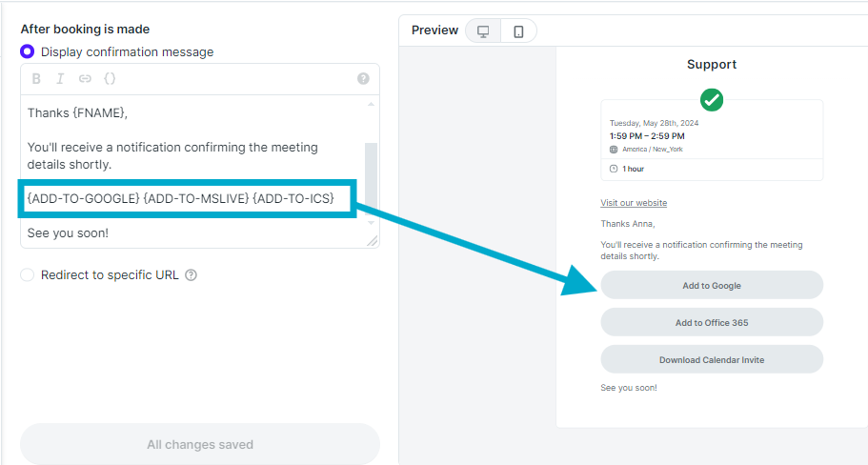This screenshot has height=465, width=868.
Task: Click help icon beside Redirect to specific URL
Action: point(191,275)
